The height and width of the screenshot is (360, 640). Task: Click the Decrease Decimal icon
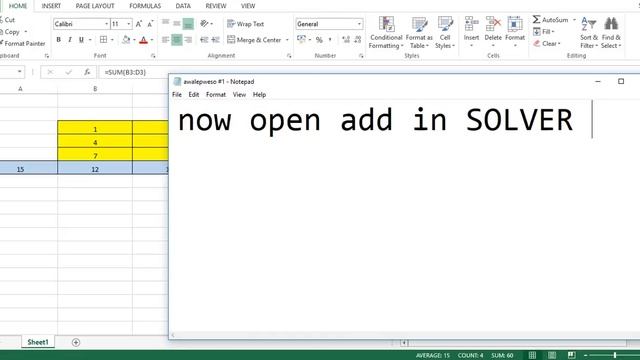click(x=358, y=40)
